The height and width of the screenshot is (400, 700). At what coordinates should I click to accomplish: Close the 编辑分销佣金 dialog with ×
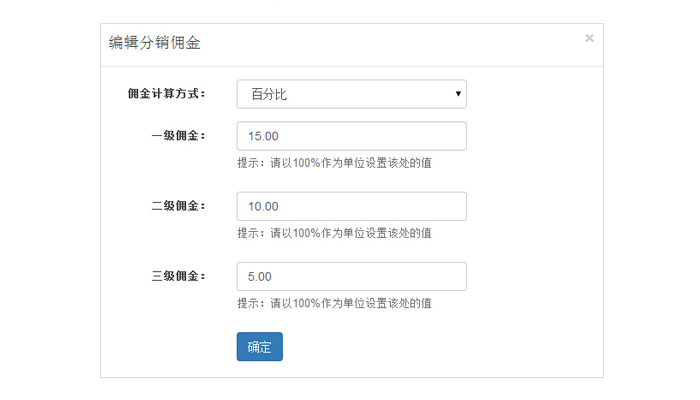pyautogui.click(x=589, y=38)
